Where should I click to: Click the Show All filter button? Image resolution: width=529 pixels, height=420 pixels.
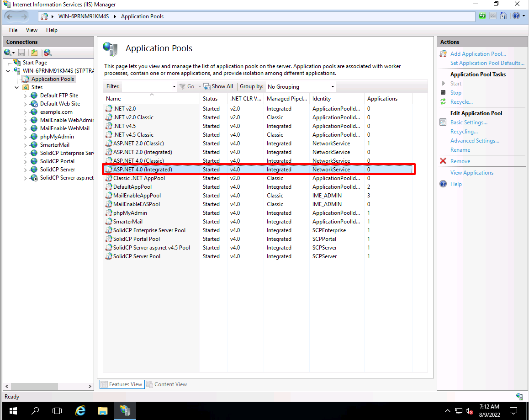point(218,86)
